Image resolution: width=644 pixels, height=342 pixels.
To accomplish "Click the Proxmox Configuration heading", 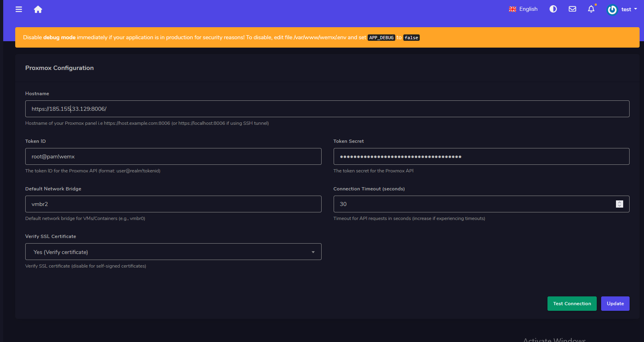I will coord(59,68).
